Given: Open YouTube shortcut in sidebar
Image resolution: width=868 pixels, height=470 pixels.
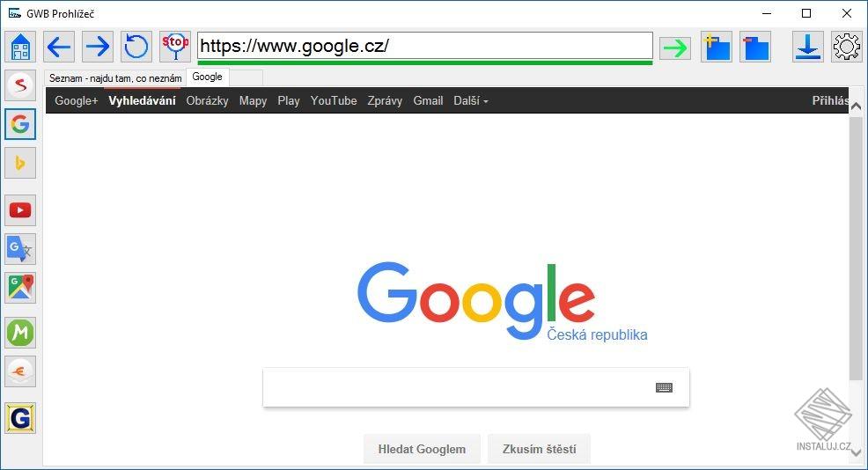Looking at the screenshot, I should (x=20, y=210).
